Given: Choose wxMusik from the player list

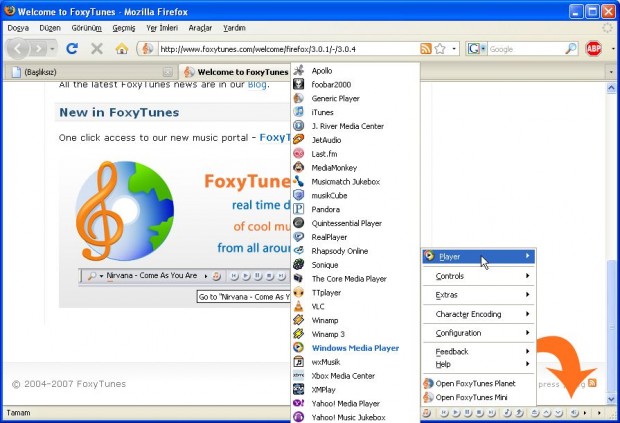Looking at the screenshot, I should tap(355, 362).
